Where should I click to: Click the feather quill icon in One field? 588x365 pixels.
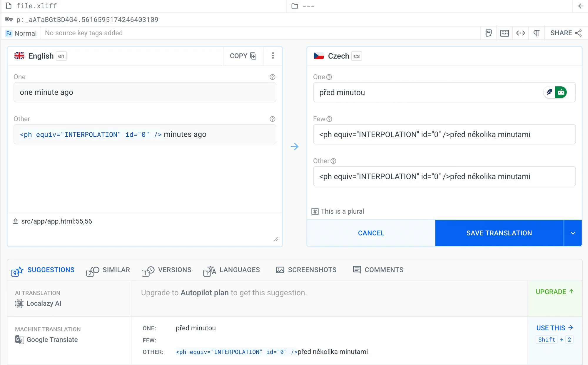(549, 92)
